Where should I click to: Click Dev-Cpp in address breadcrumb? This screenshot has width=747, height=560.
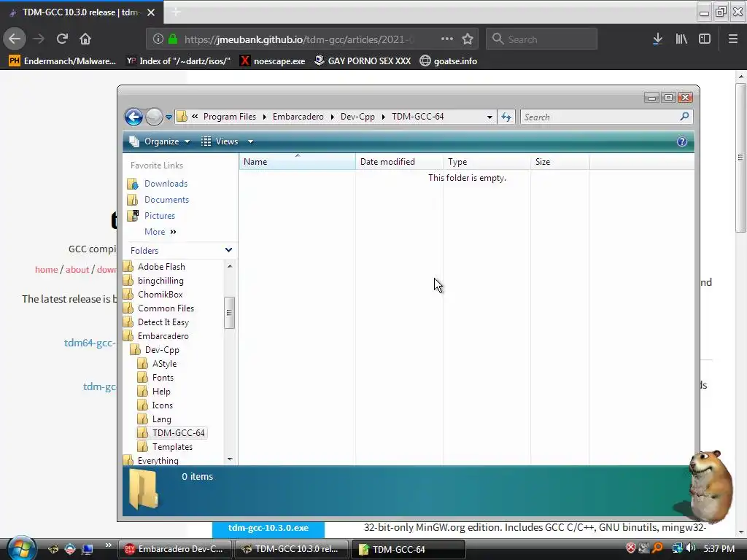pos(357,117)
